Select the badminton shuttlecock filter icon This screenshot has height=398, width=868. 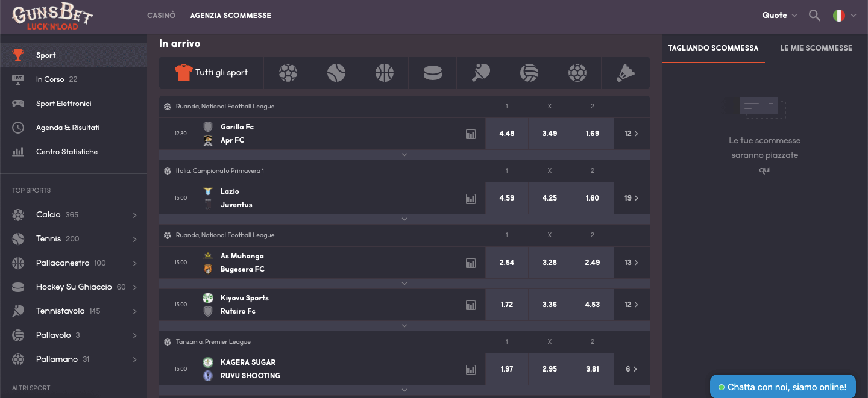[625, 72]
